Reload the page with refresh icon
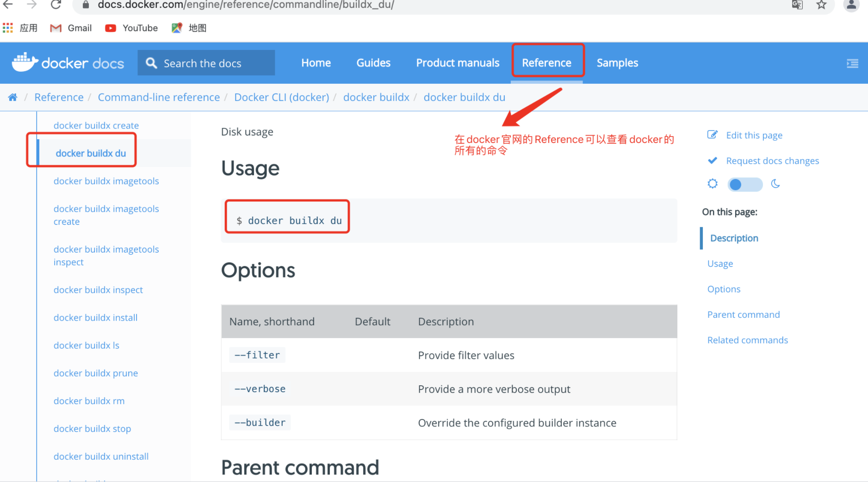This screenshot has height=482, width=868. 56,5
